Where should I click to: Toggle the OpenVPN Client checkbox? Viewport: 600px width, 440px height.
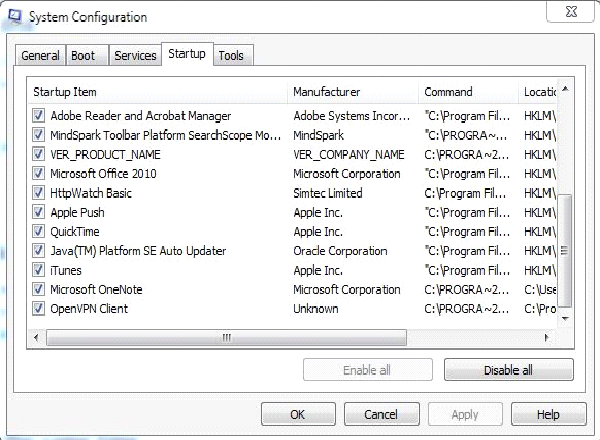pos(38,308)
